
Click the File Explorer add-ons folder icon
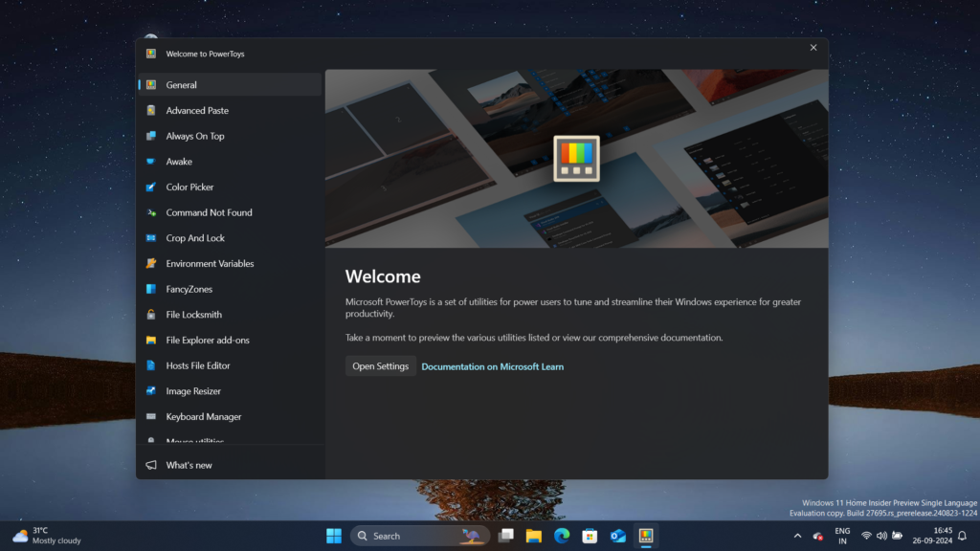[x=151, y=340]
